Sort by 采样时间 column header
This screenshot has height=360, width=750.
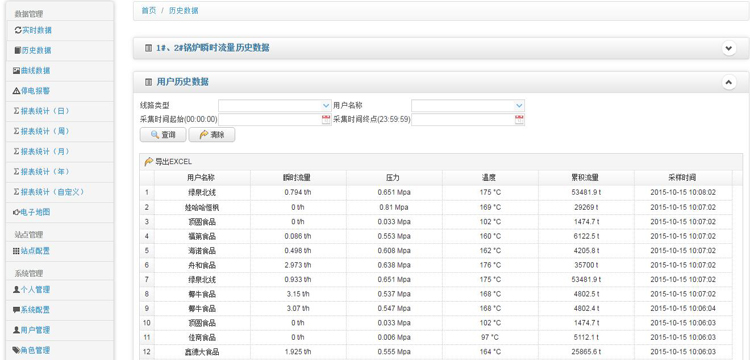pos(683,177)
